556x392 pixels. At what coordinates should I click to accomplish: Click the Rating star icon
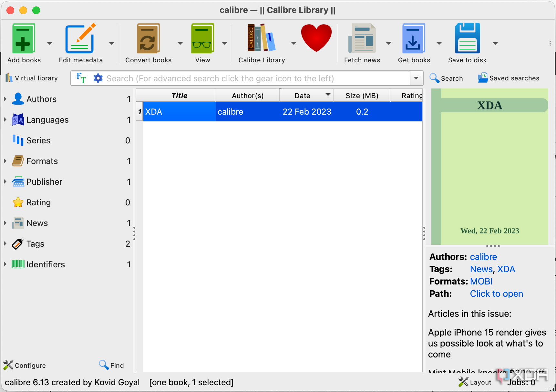coord(18,202)
